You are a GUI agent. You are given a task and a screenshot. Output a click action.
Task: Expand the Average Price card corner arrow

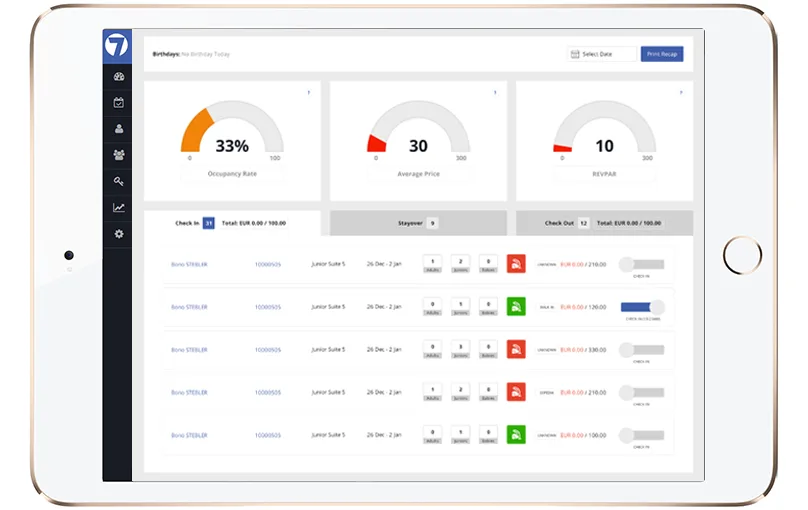(x=495, y=93)
